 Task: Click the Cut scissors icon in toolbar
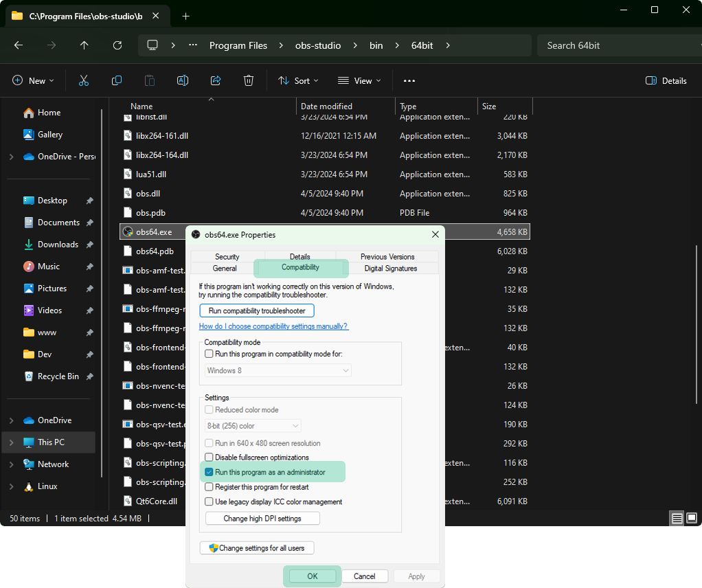pos(84,80)
